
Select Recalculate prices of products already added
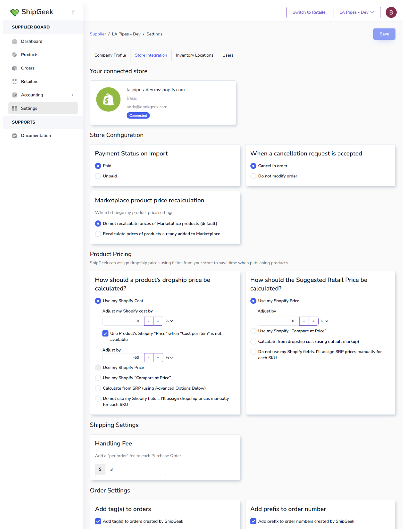98,234
